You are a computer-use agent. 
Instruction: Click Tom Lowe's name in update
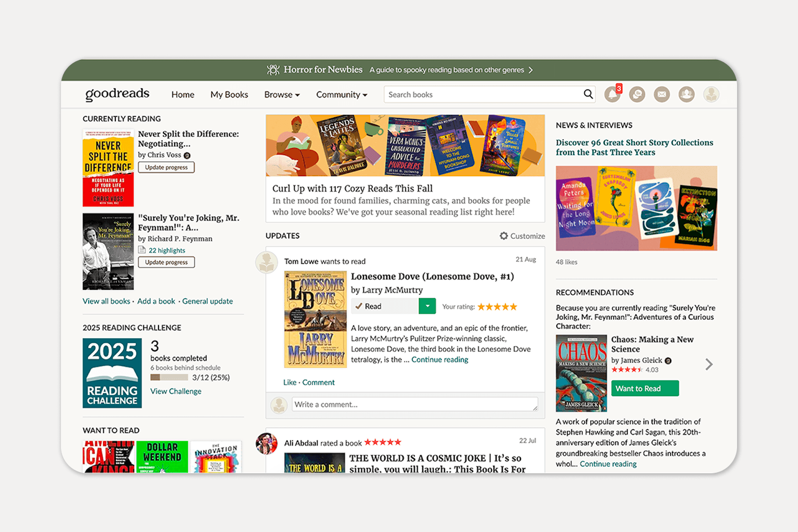[301, 261]
